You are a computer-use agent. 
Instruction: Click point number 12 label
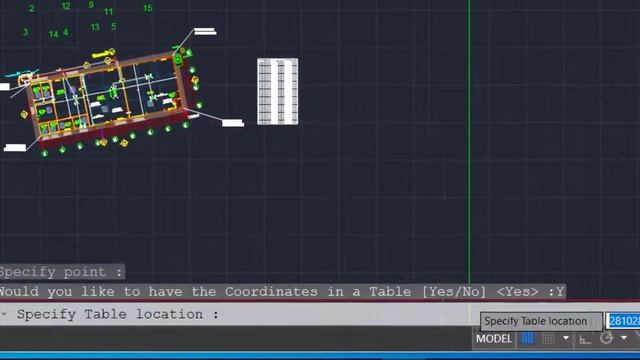[x=66, y=6]
